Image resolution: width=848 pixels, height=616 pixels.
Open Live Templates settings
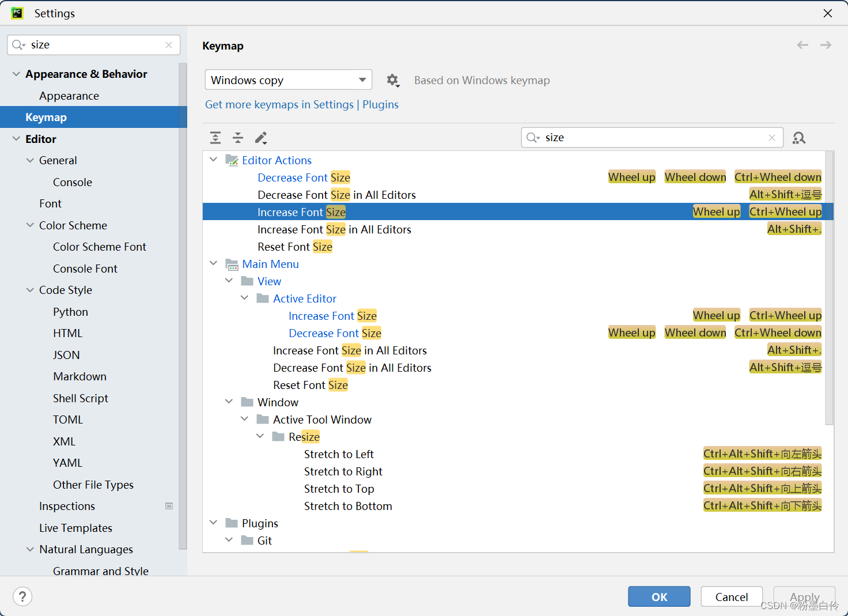75,528
